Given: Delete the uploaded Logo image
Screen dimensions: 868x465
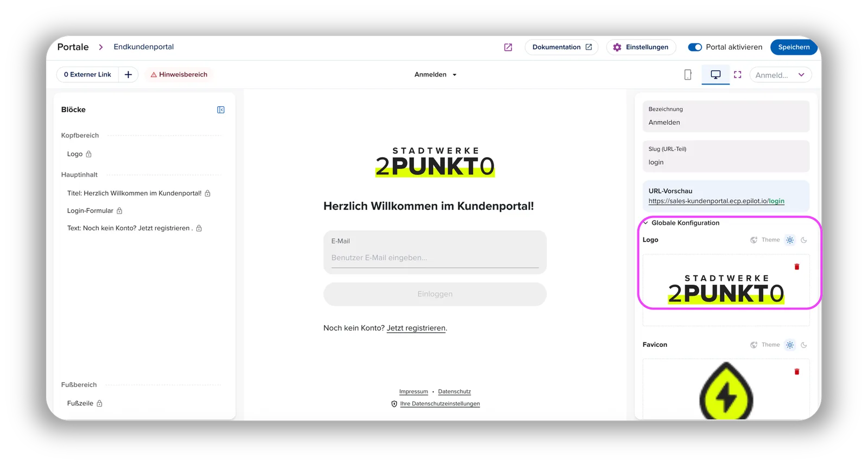Looking at the screenshot, I should [x=797, y=267].
